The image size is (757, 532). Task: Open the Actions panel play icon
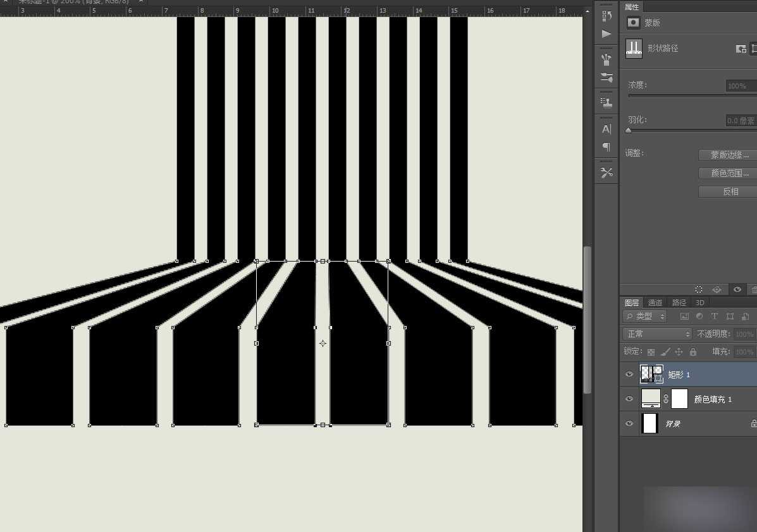click(606, 33)
